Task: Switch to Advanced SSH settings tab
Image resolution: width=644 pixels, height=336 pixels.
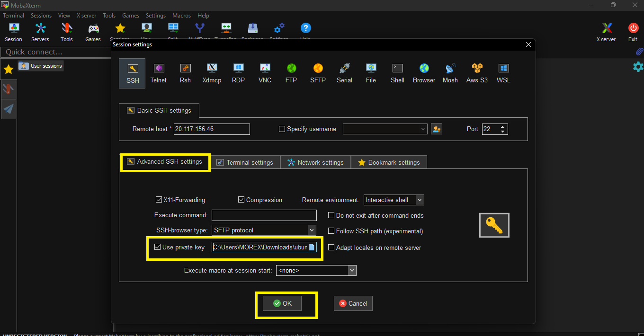Action: [x=165, y=161]
